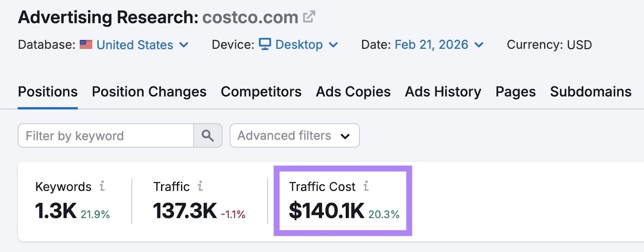Expand the Date selector for Feb 21, 2026

pos(479,45)
